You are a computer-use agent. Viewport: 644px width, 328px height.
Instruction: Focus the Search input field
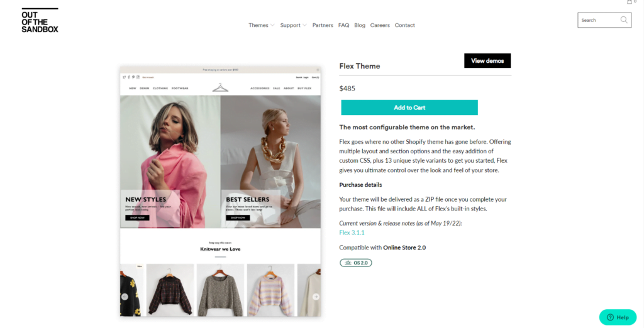(599, 20)
